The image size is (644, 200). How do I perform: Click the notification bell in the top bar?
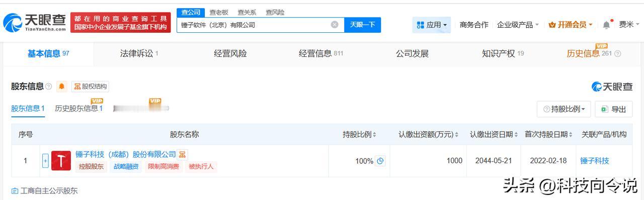pos(607,24)
